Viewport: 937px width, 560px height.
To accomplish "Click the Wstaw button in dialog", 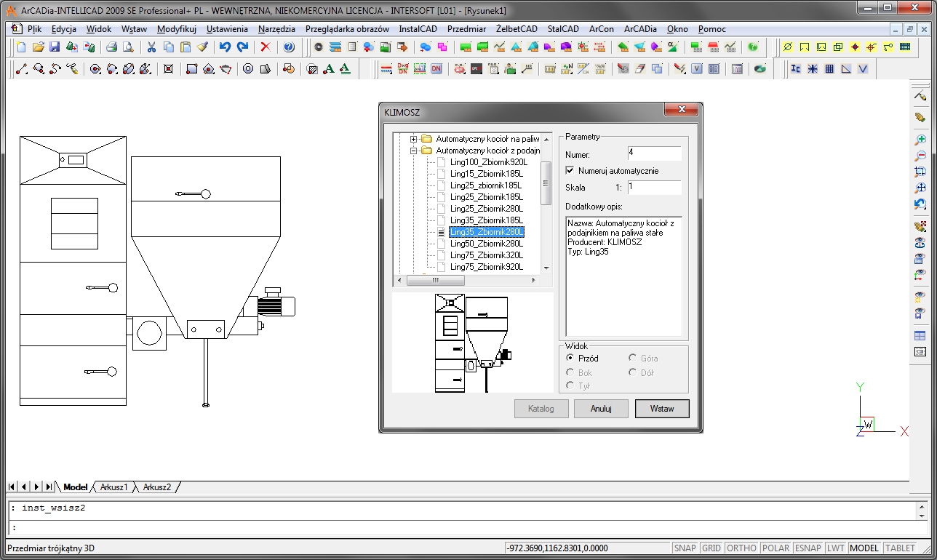I will (662, 409).
